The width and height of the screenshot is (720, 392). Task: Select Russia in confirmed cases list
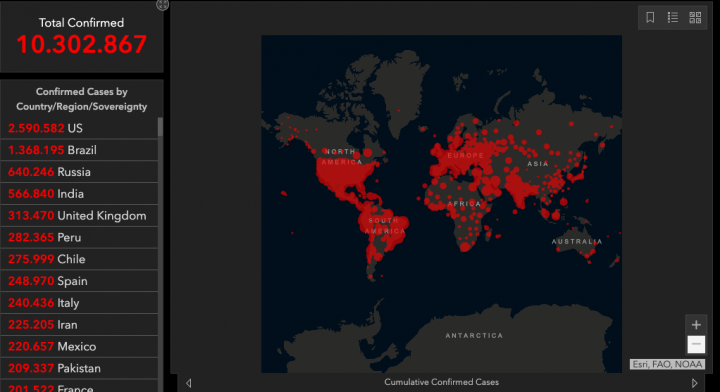point(79,172)
